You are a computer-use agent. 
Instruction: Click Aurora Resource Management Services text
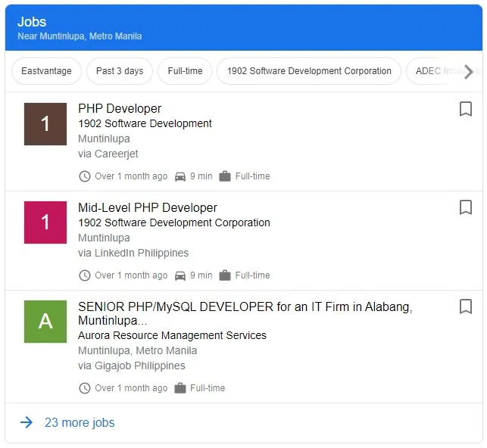coord(172,335)
